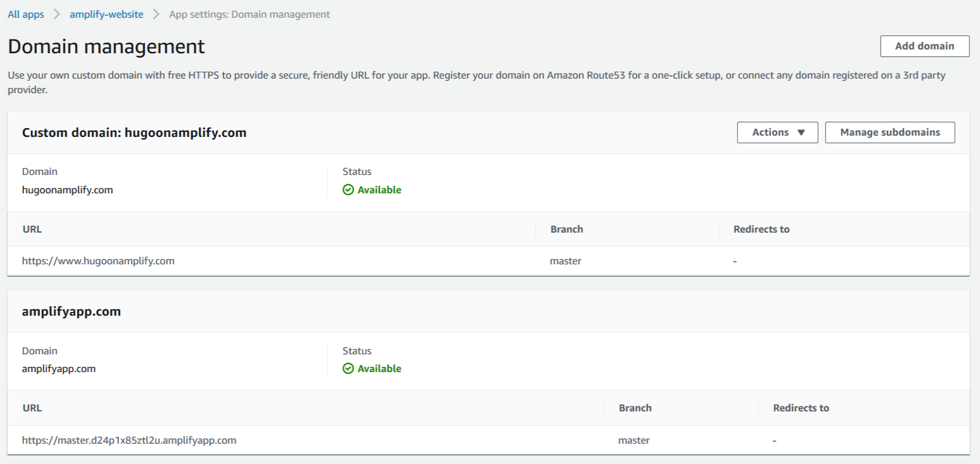Image resolution: width=980 pixels, height=464 pixels.
Task: Open https://www.hugoonamplify.com URL
Action: point(98,261)
